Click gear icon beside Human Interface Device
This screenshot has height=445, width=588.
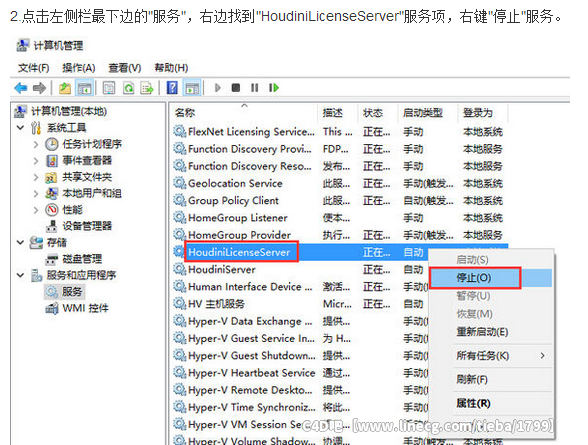point(180,286)
